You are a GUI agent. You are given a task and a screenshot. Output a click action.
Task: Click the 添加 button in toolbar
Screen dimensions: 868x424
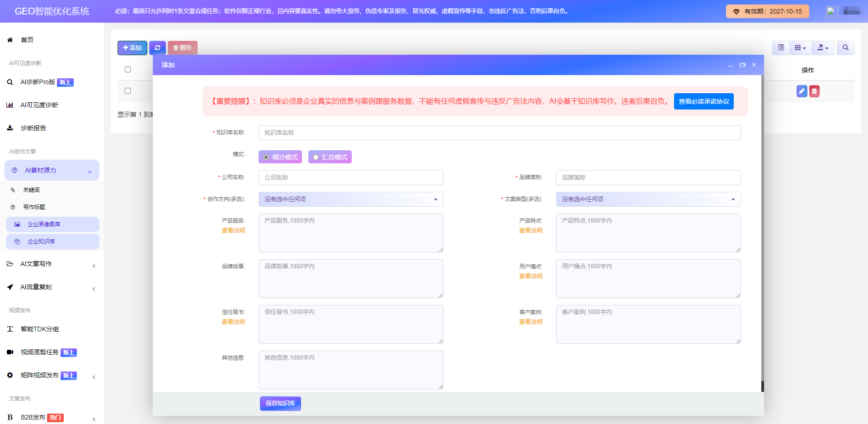click(x=132, y=48)
